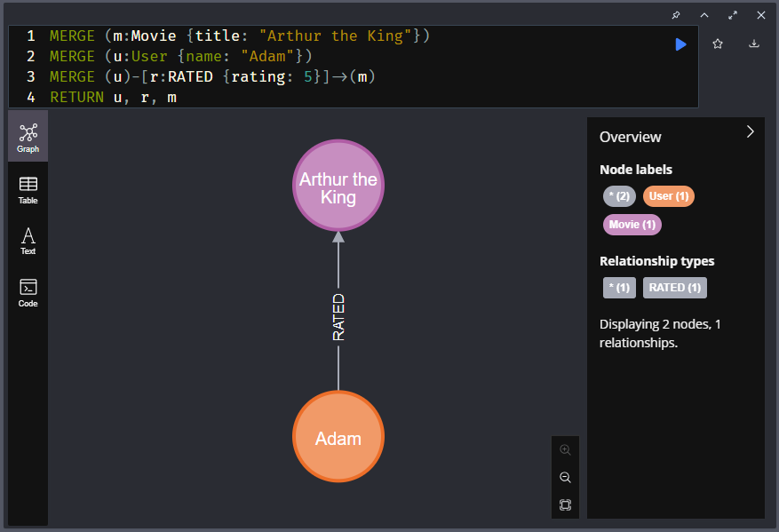Close the result frame
Viewport: 779px width, 532px height.
(x=760, y=15)
